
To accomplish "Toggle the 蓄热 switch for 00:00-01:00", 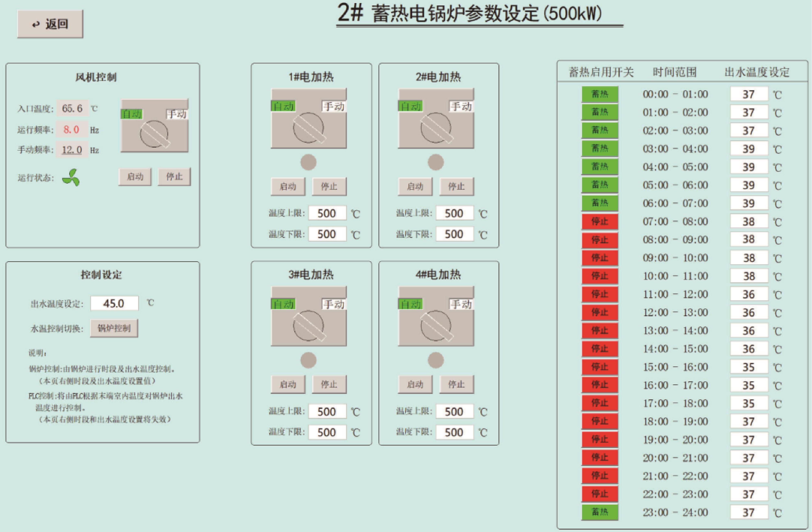I will 599,94.
